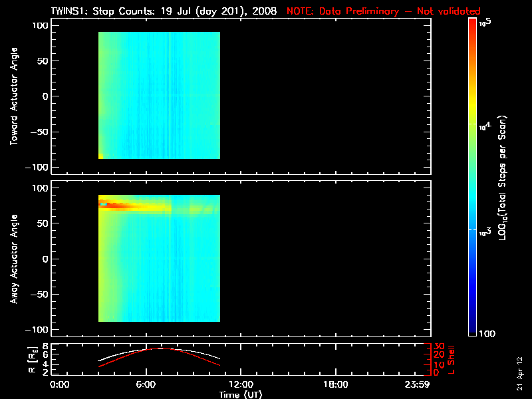Viewport: 532px width, 399px height.
Task: Select the 'Away Actuator Angle' axis label
Action: pos(14,259)
